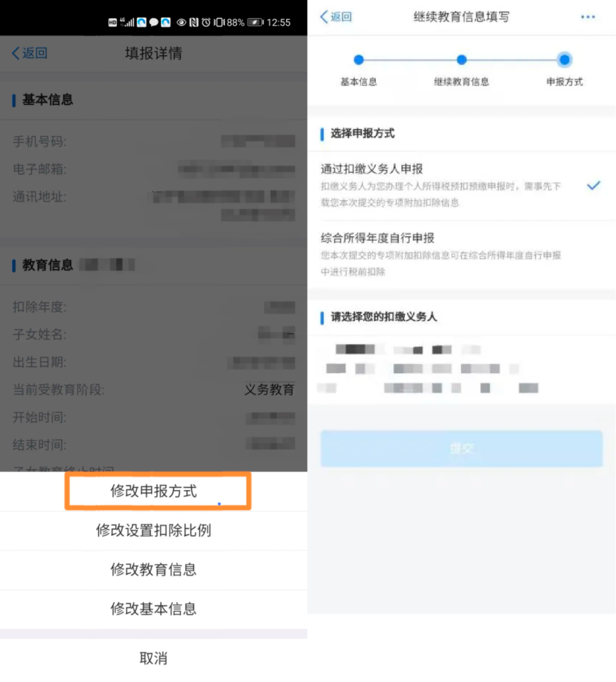Tap the eye comfort status icon
This screenshot has width=616, height=682.
(x=181, y=22)
